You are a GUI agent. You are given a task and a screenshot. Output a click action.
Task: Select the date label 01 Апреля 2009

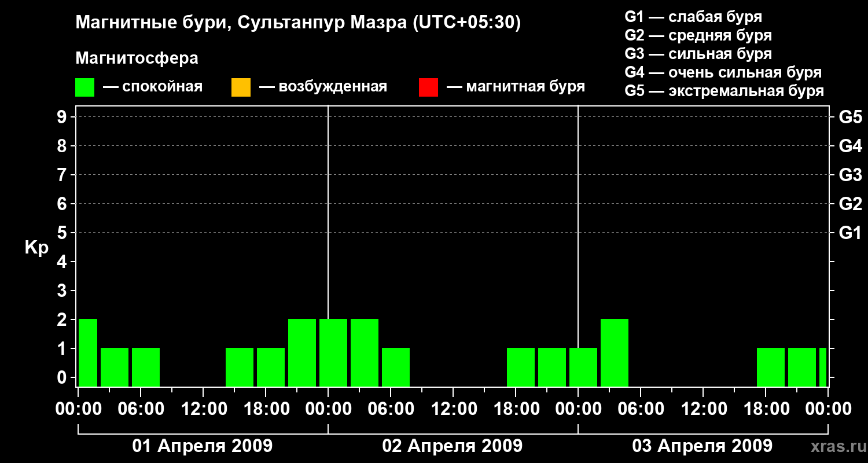(x=203, y=446)
